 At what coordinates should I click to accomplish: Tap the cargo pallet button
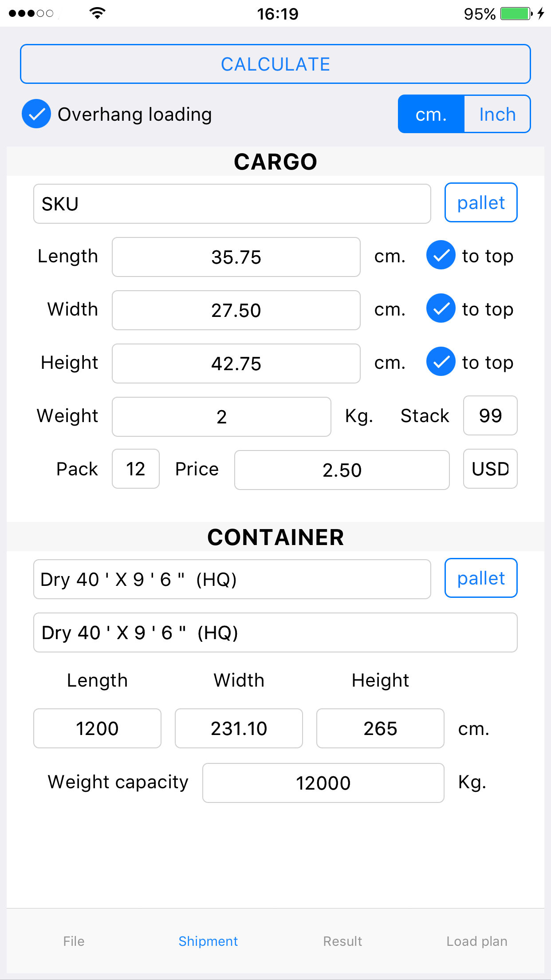tap(481, 203)
